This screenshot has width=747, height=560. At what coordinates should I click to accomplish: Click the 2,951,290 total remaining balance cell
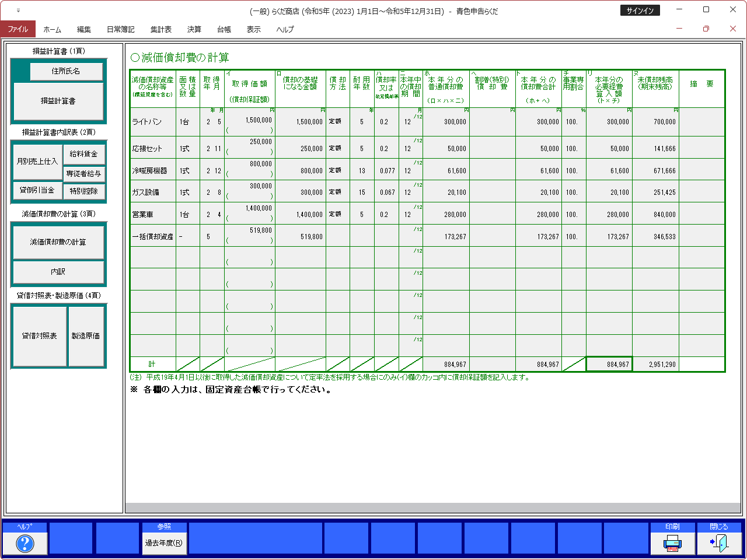655,364
